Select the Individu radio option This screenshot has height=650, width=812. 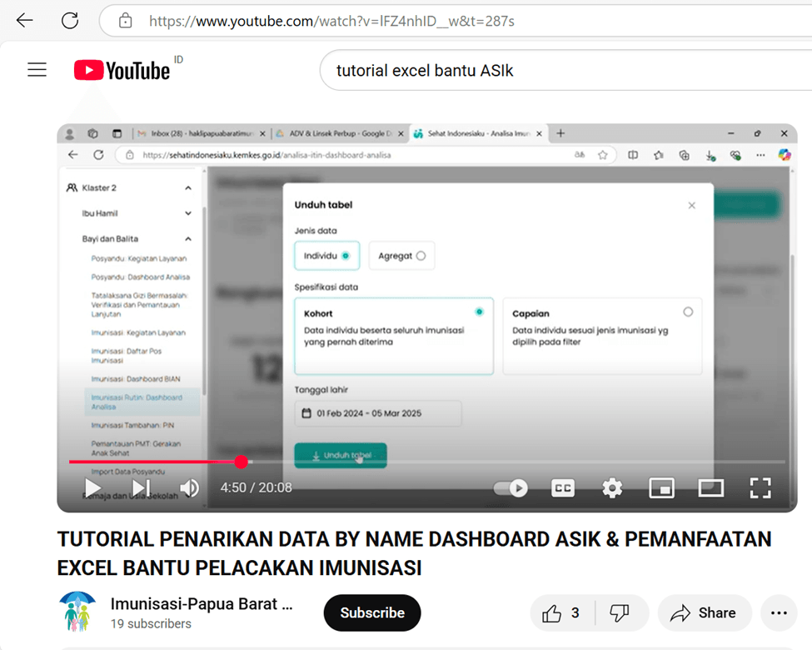[x=326, y=256]
